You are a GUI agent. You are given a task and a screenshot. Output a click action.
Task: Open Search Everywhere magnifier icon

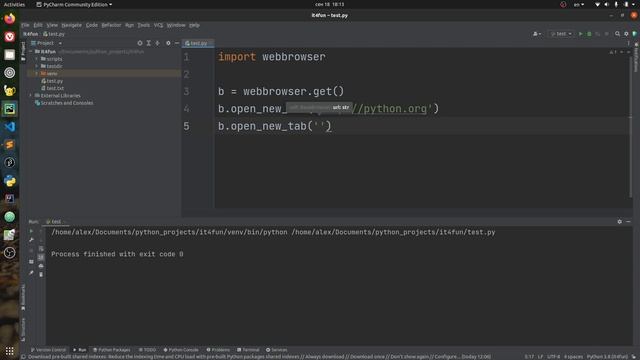[x=618, y=34]
